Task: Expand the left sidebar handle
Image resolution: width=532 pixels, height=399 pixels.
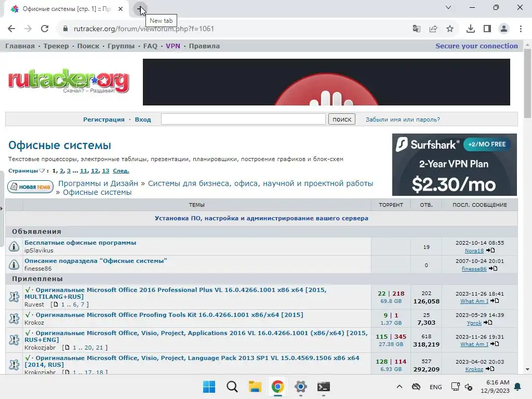Action: [2, 208]
